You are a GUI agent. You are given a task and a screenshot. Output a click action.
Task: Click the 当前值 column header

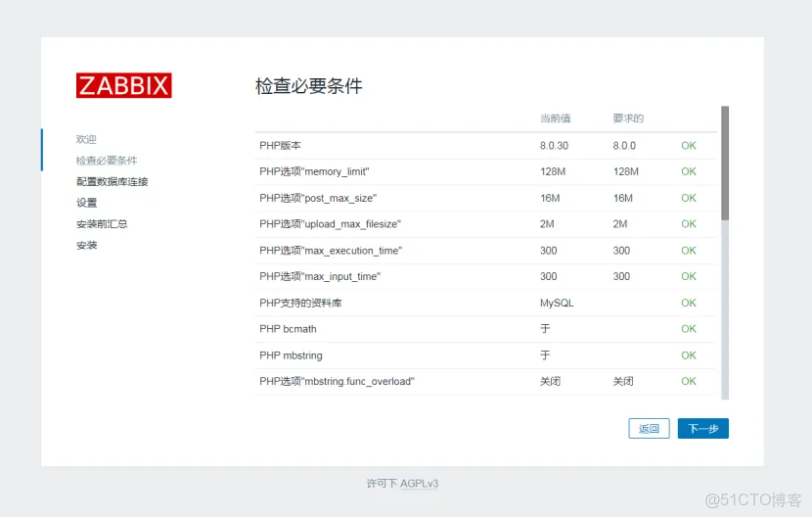(x=555, y=118)
